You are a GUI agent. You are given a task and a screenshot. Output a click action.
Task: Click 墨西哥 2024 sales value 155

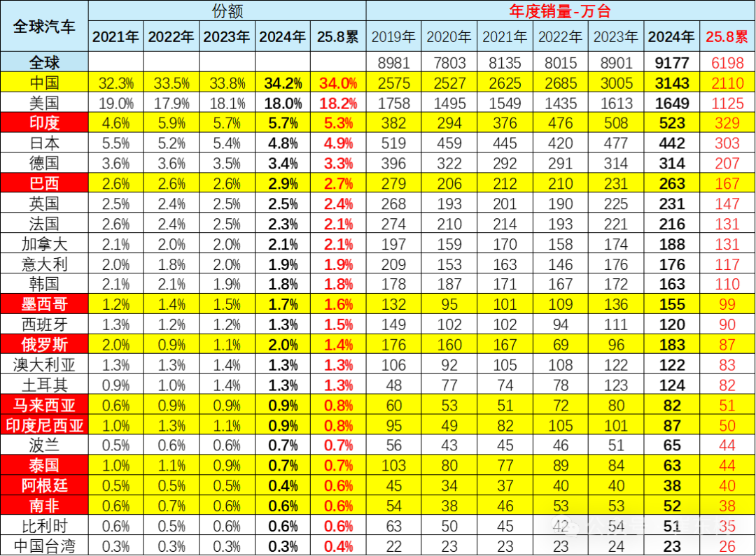[x=671, y=304]
